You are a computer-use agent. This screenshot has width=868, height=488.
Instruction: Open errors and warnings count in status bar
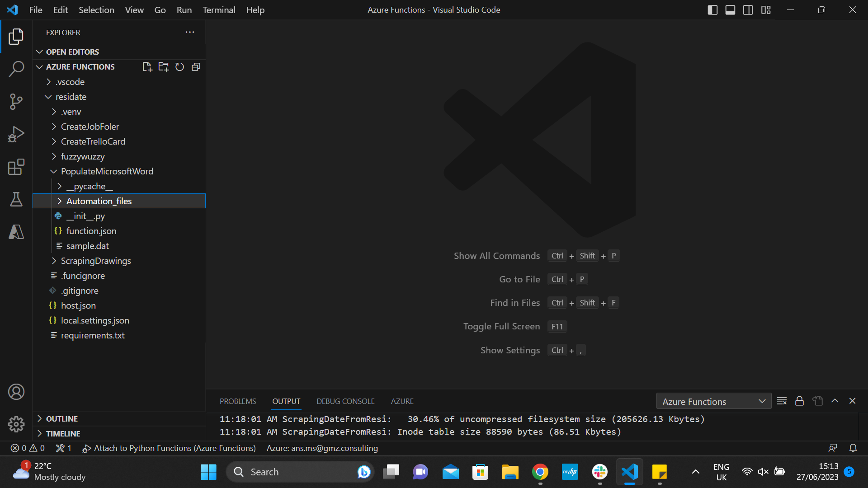click(28, 448)
